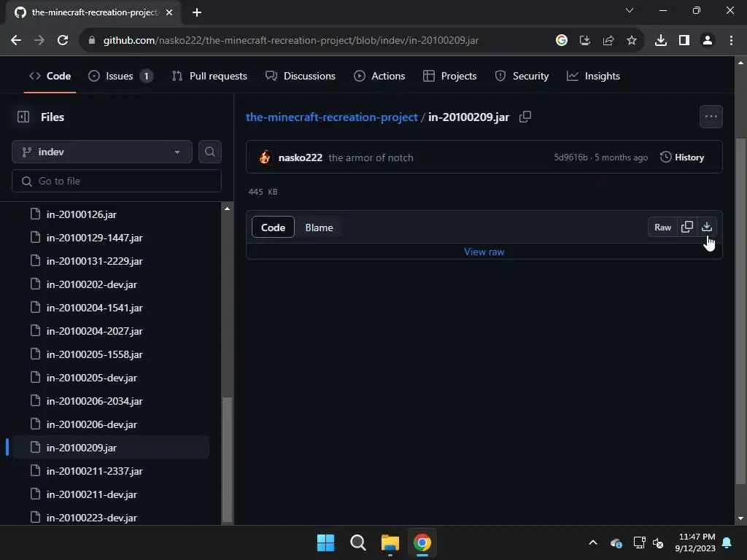
Task: Open the History clock link
Action: coord(682,157)
